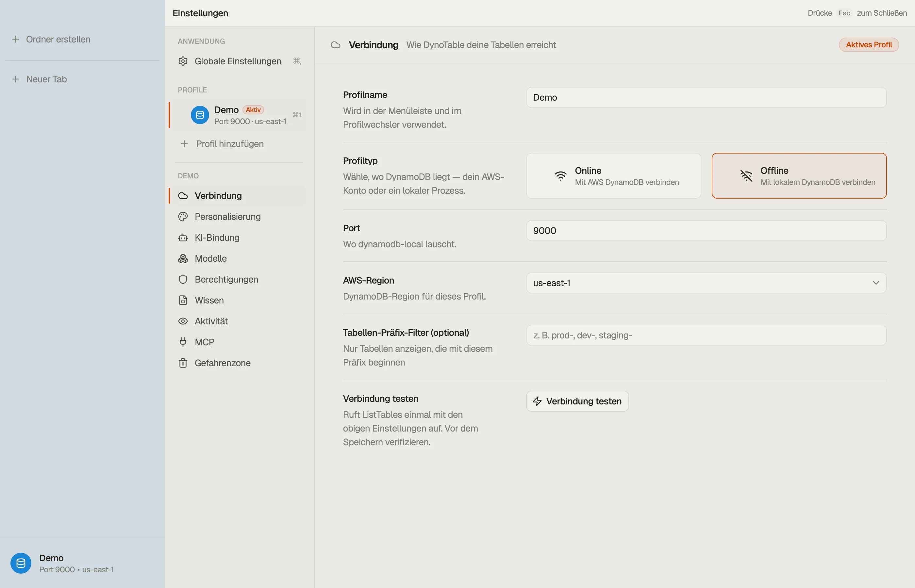Viewport: 915px width, 588px height.
Task: Click the blue database icon in the profile list
Action: tap(200, 115)
